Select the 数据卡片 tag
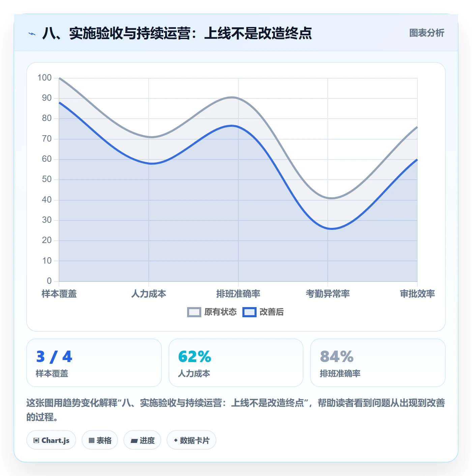472x476 pixels. [191, 440]
